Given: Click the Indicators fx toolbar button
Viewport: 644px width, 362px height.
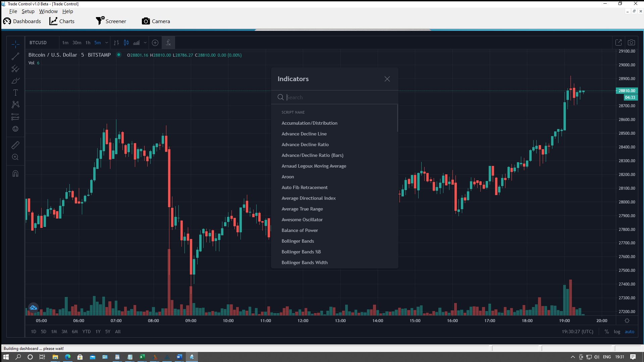Looking at the screenshot, I should [168, 43].
